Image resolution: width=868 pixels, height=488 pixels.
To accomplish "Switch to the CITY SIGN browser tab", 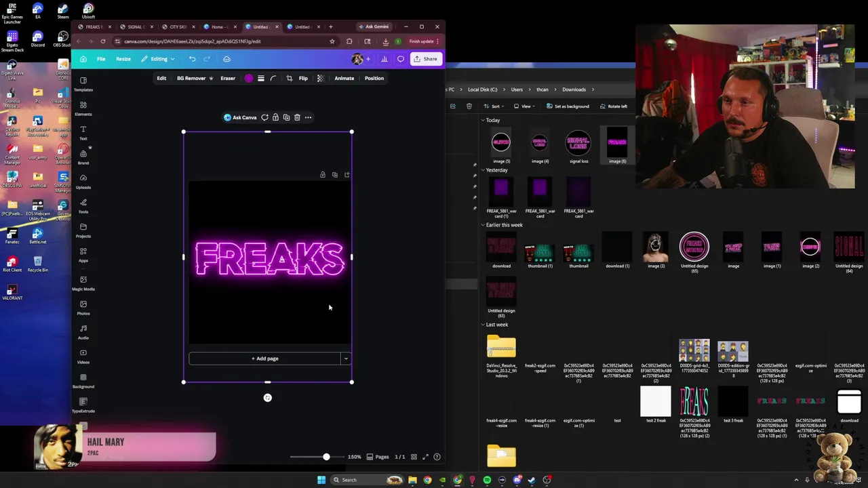I will coord(178,27).
